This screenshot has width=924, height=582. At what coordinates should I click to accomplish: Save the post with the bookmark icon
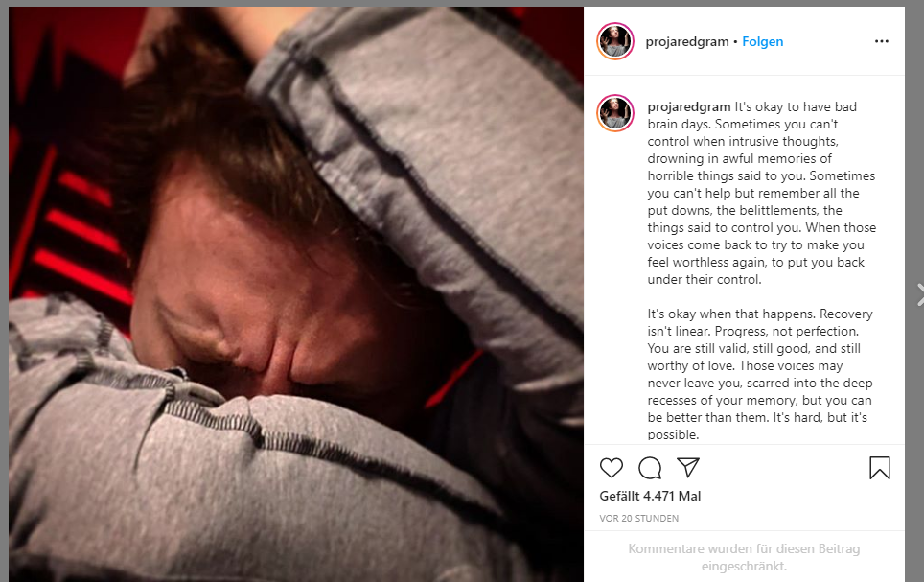(x=880, y=468)
